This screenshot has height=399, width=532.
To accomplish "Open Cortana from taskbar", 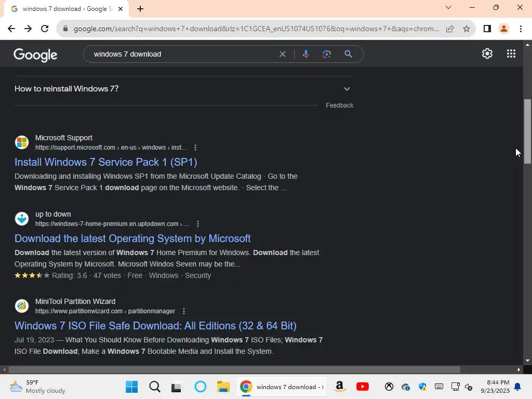I will coord(201,387).
